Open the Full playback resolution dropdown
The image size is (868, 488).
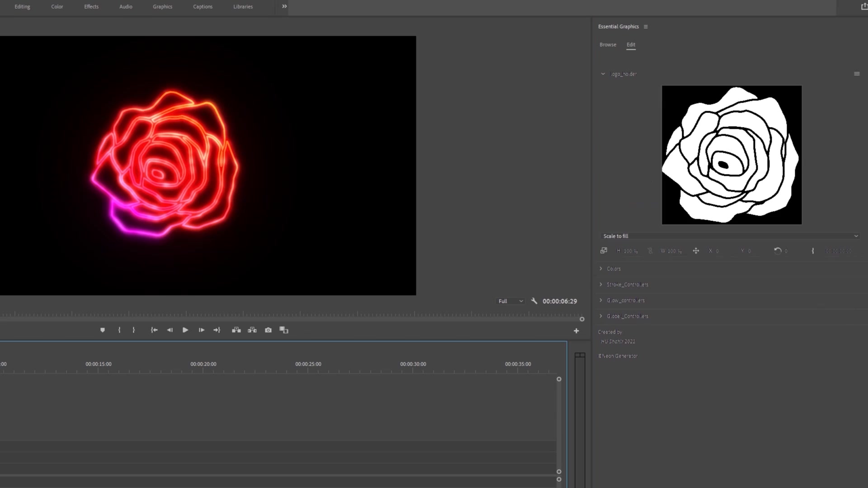click(x=510, y=301)
